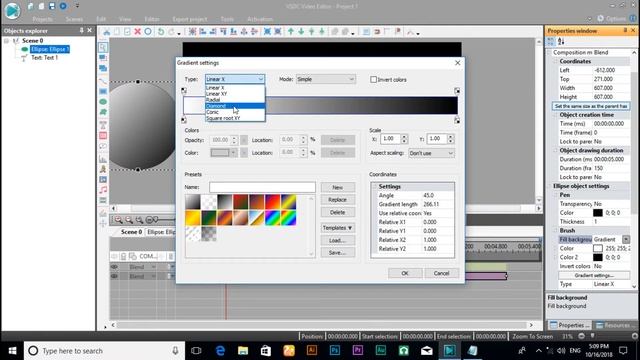
Task: Click the preset Name input field
Action: [262, 187]
